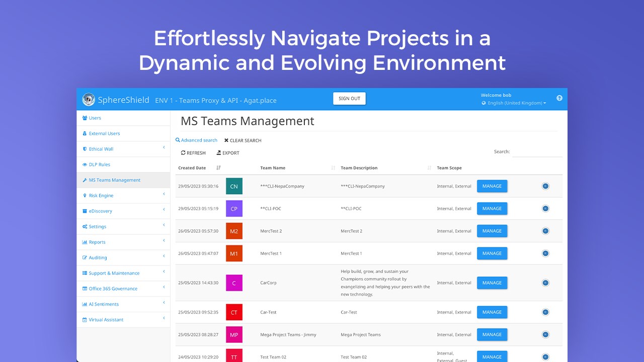644x362 pixels.
Task: Click the CP avatar for **CLI-POC
Action: point(234,209)
